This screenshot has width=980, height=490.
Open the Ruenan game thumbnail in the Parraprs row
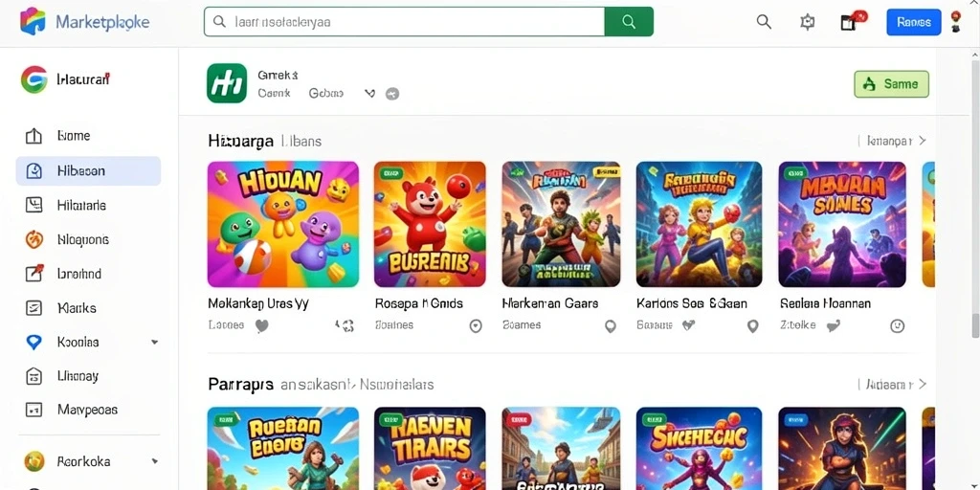point(283,448)
